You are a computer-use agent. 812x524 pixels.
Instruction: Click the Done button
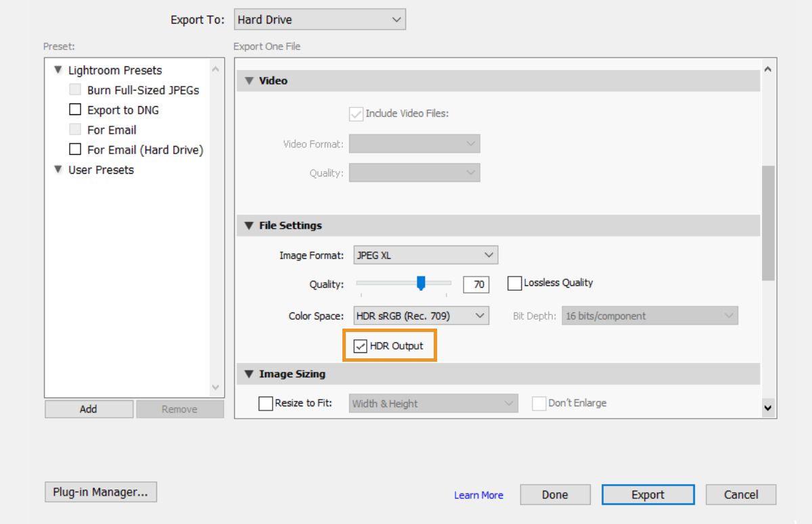pos(555,494)
